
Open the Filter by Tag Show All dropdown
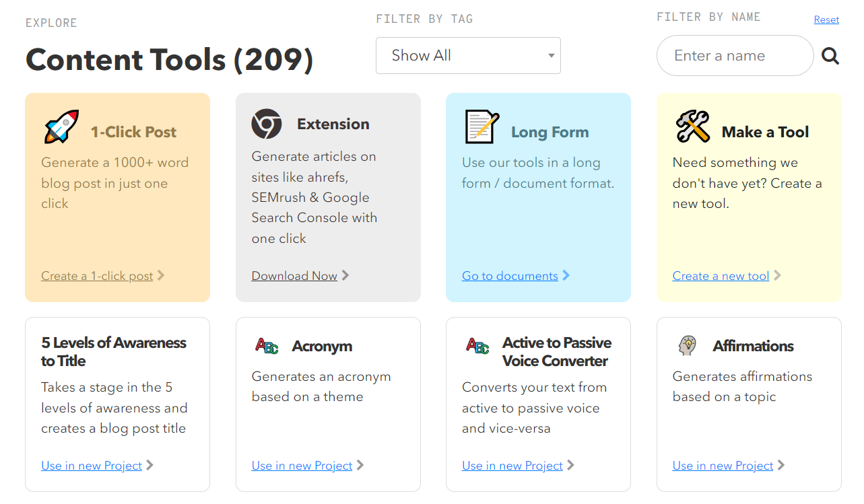468,55
